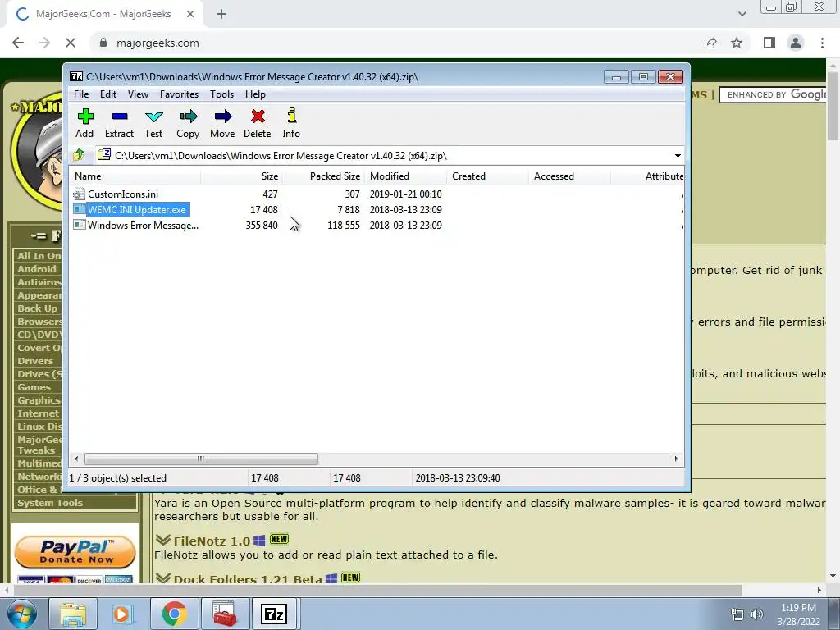Select the CustomIcons.ini file icon
The image size is (840, 630).
coord(80,194)
